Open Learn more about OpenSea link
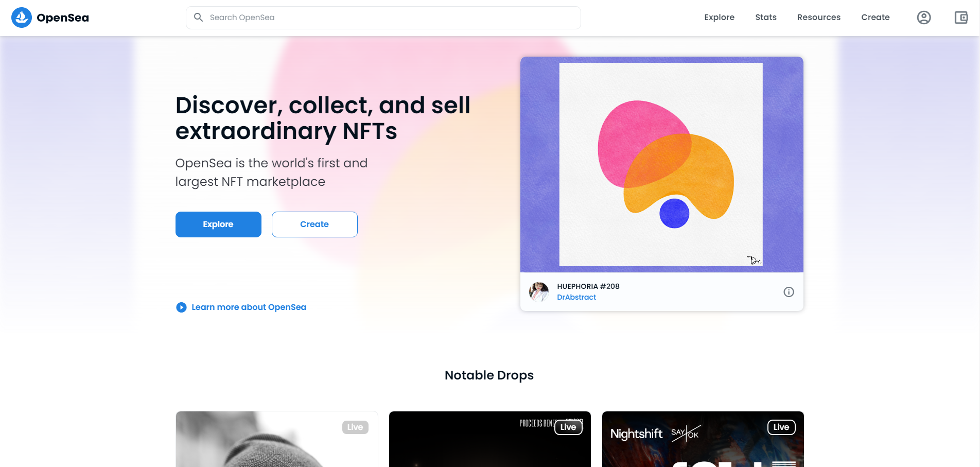 249,307
